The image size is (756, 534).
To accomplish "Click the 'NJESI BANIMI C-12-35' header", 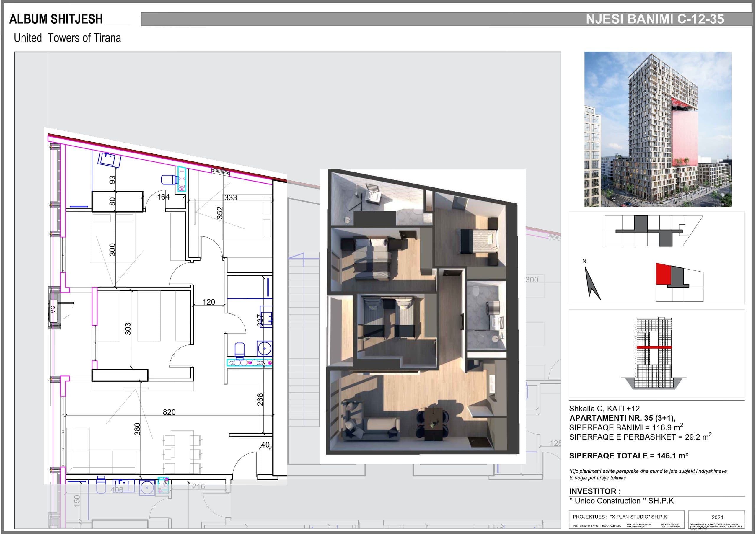I will point(655,19).
